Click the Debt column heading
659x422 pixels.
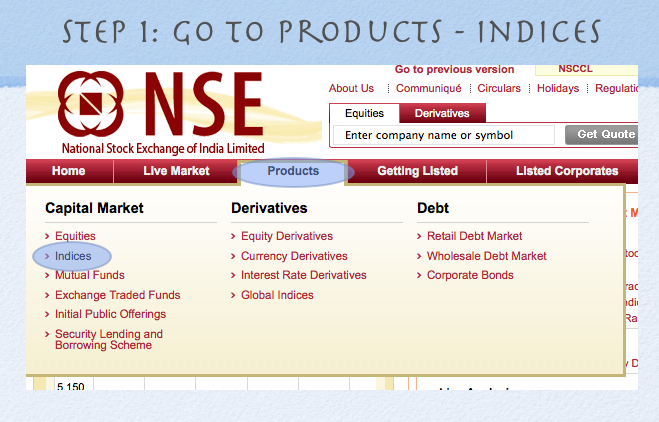click(x=433, y=208)
